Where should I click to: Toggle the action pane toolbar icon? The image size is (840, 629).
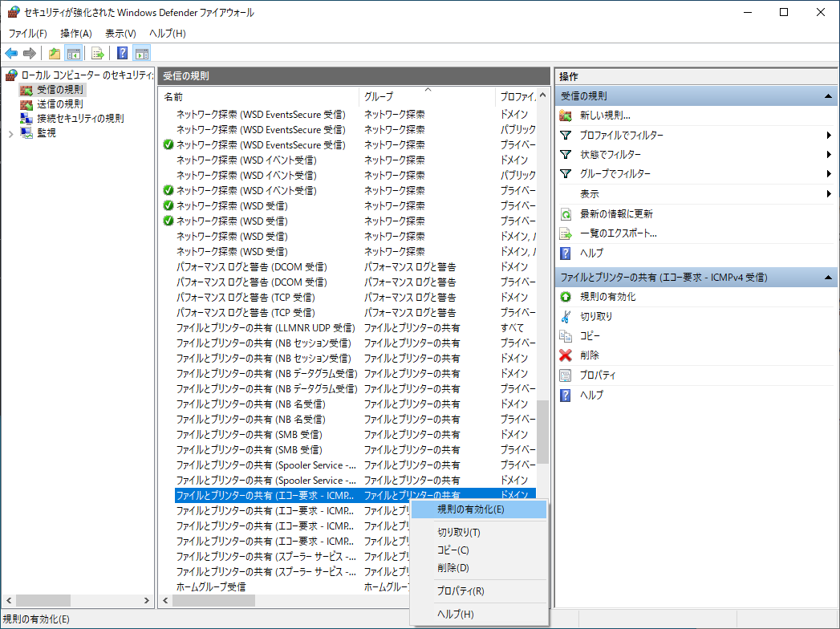click(142, 53)
